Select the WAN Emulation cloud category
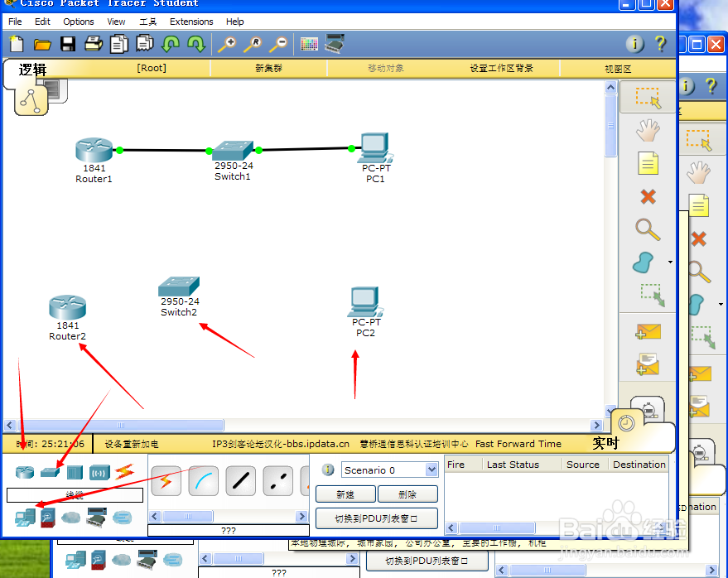The image size is (728, 578). tap(70, 518)
